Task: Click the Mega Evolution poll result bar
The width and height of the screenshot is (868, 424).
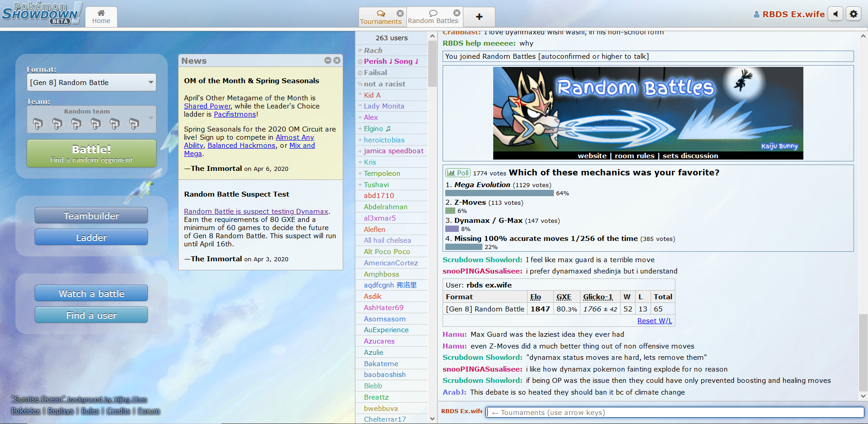Action: (x=500, y=193)
